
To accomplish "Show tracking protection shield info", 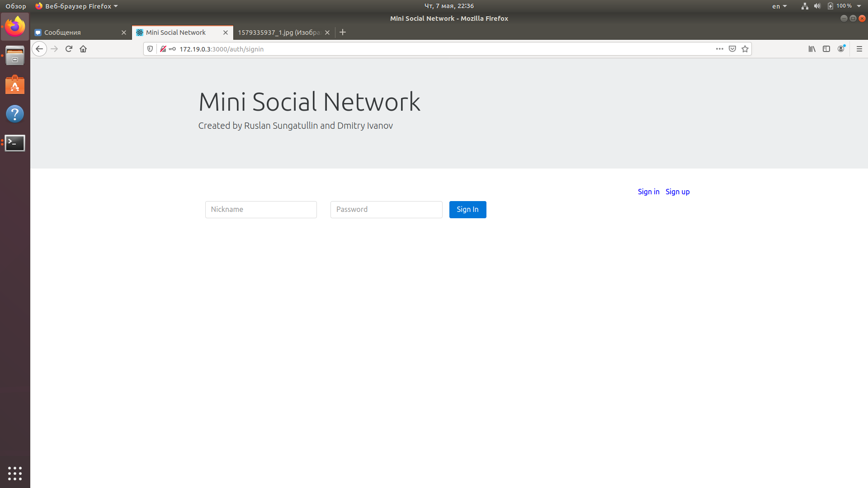I will click(x=150, y=49).
